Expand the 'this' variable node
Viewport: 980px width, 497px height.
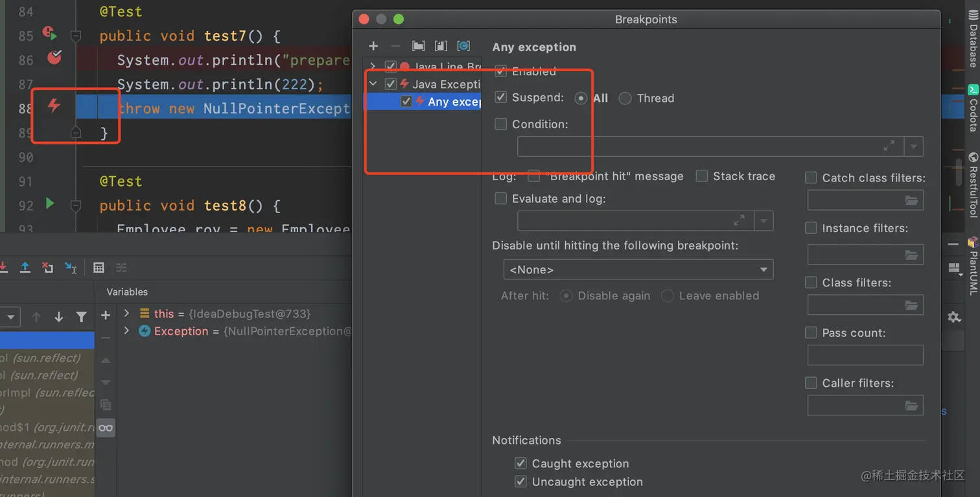[126, 313]
